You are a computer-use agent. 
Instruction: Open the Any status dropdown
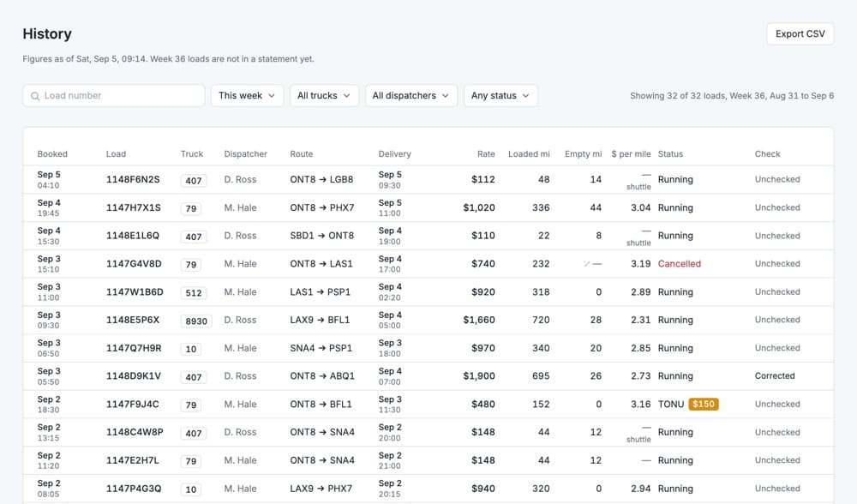click(500, 96)
